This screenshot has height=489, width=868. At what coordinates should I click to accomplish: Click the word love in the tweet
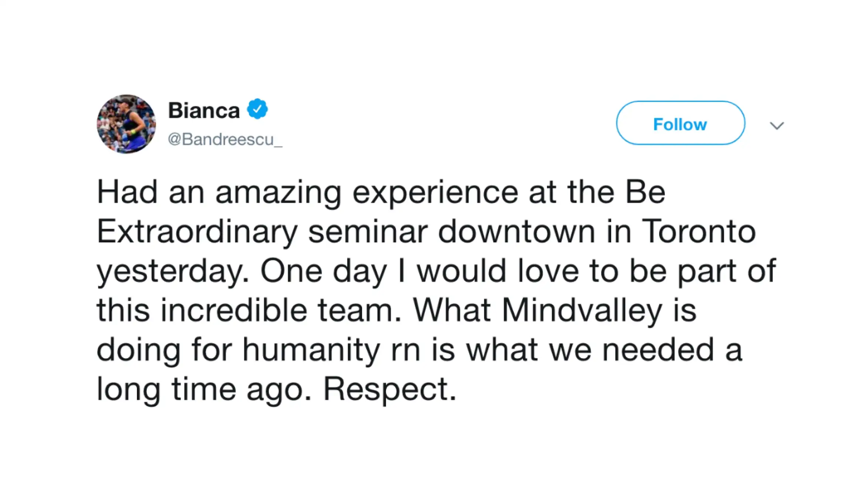click(548, 271)
